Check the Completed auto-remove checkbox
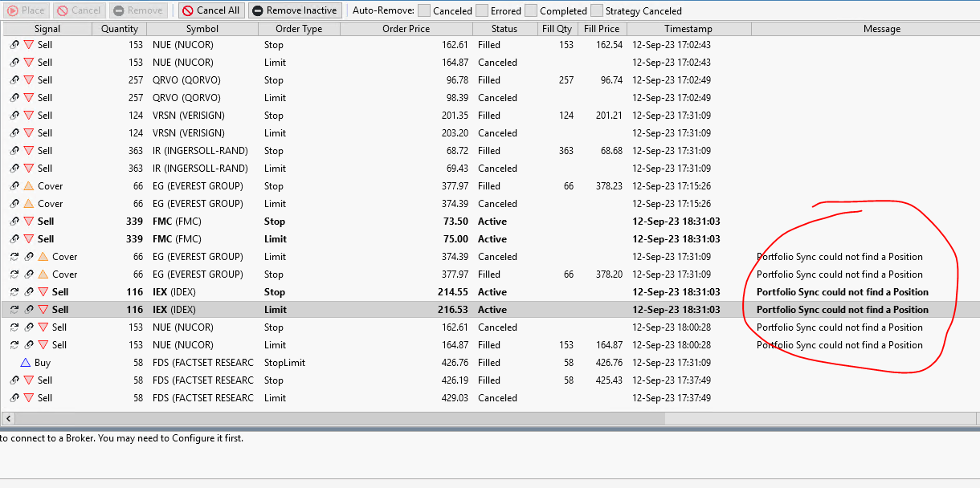This screenshot has width=980, height=488. pos(531,10)
